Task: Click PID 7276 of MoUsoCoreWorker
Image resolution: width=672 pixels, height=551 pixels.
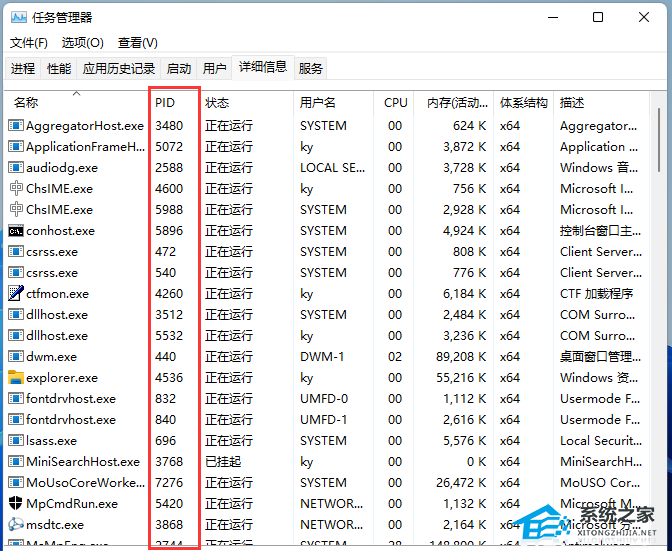Action: (x=169, y=482)
